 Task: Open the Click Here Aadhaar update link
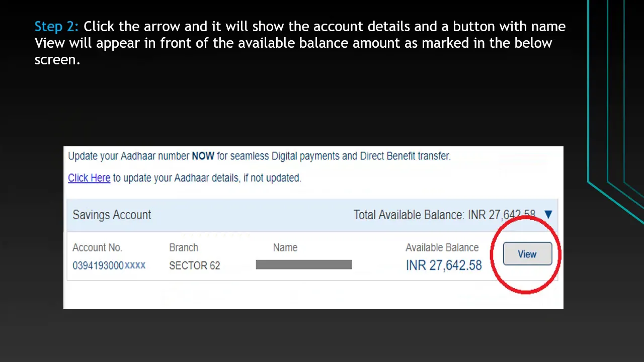tap(89, 178)
